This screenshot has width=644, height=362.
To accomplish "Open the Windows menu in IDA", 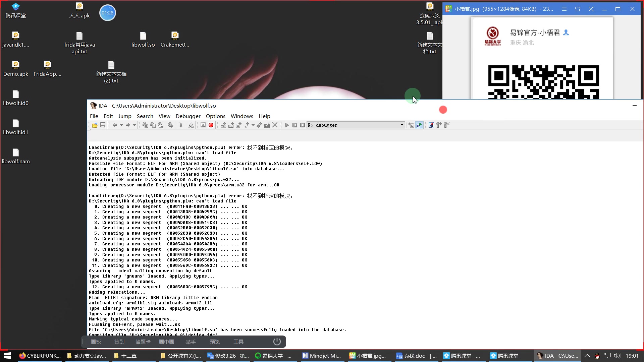I will (242, 116).
